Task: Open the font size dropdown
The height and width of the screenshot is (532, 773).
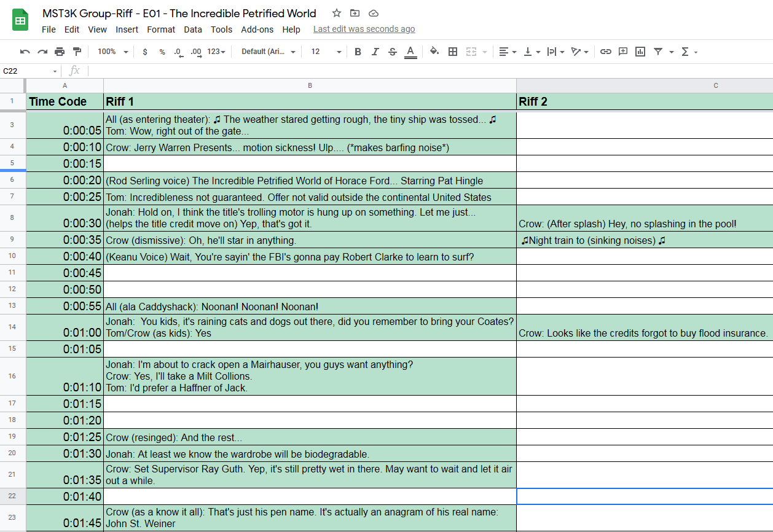Action: point(326,52)
